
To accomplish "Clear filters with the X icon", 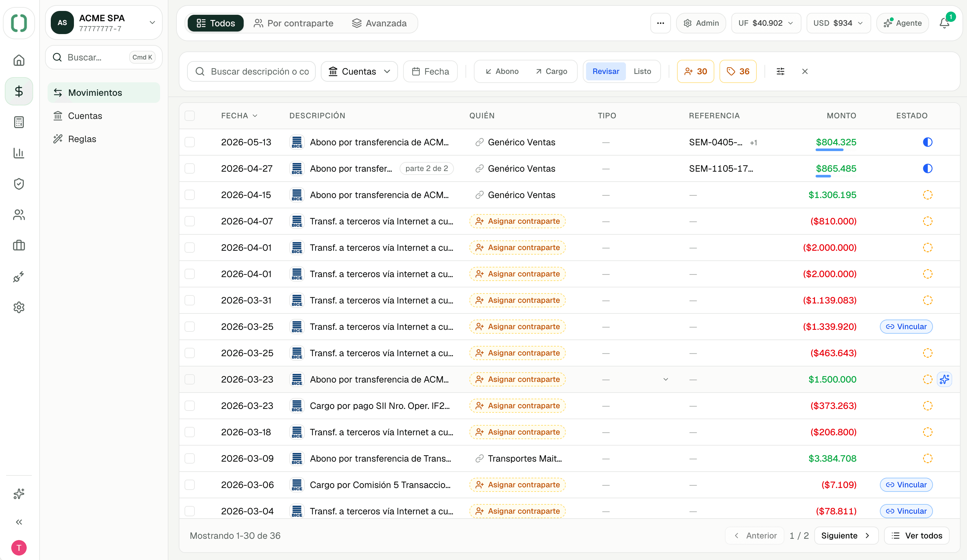I will [x=805, y=71].
